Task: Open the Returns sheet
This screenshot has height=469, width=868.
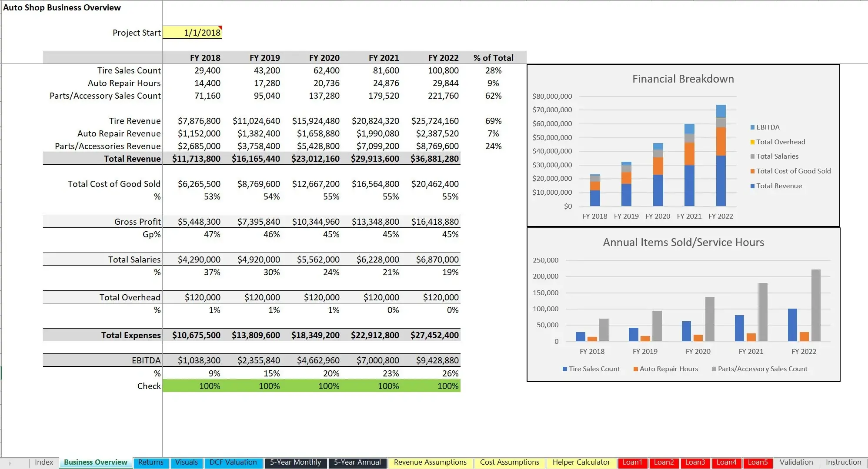Action: click(x=150, y=462)
